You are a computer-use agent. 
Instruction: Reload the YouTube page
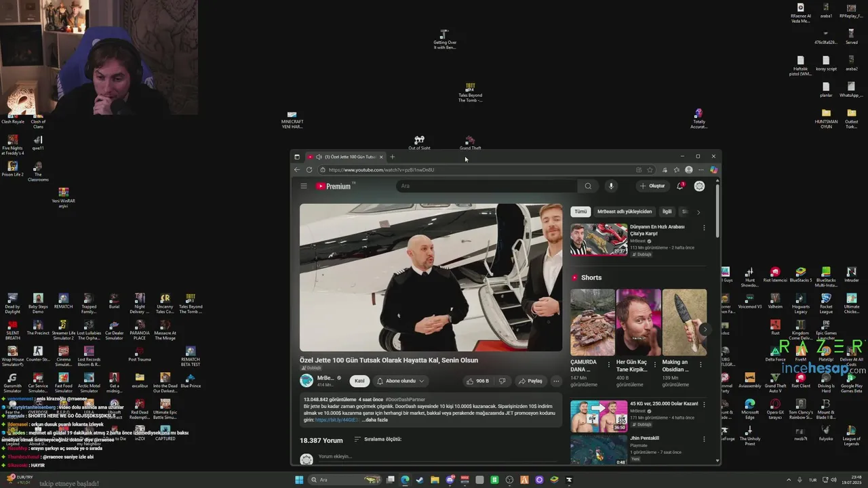[x=309, y=169]
